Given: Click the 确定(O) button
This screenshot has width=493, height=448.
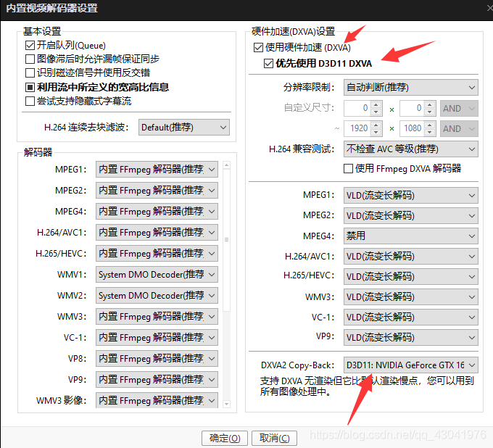Looking at the screenshot, I should coord(225,438).
